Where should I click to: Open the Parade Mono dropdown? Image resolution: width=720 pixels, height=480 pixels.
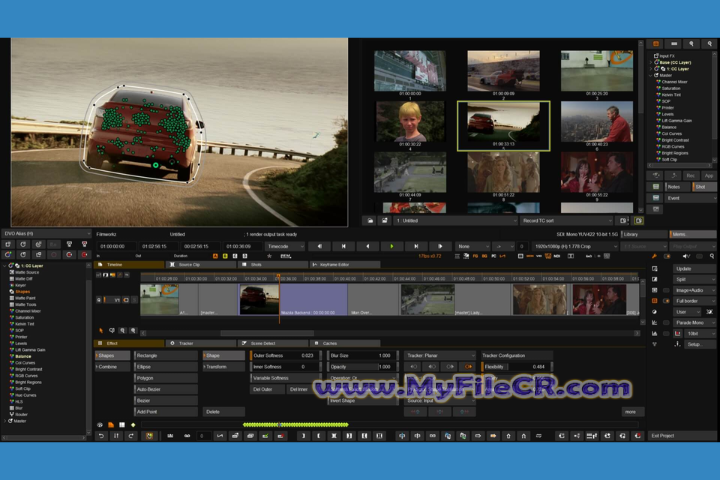694,322
